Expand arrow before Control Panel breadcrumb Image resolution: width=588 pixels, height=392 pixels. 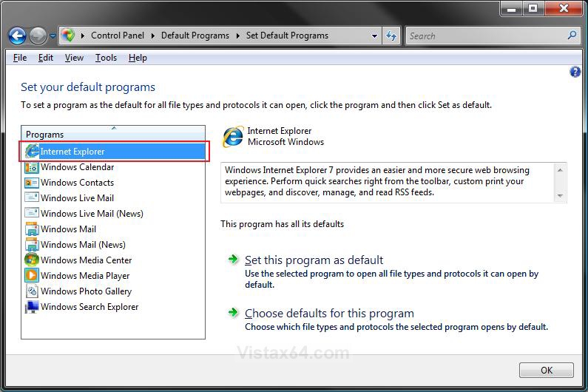(83, 36)
